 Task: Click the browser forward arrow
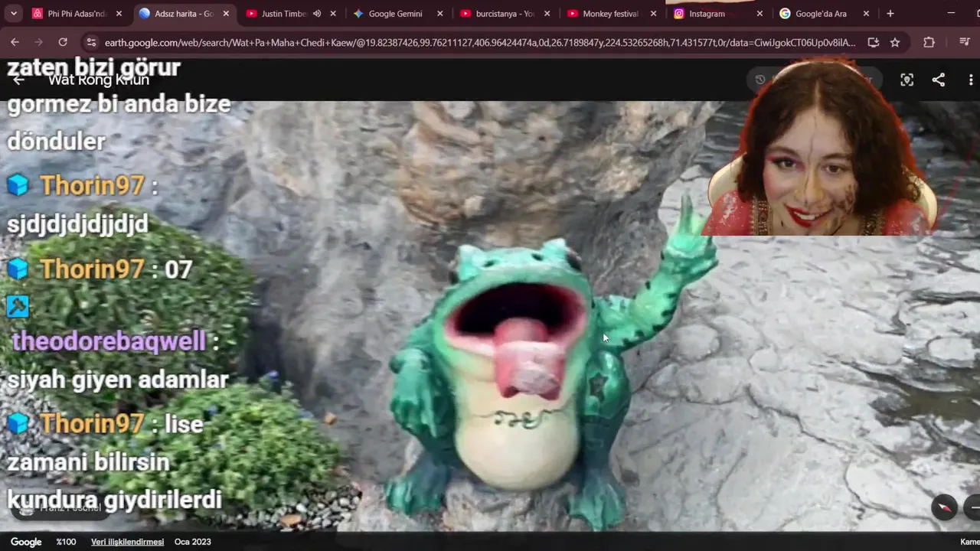pos(38,42)
